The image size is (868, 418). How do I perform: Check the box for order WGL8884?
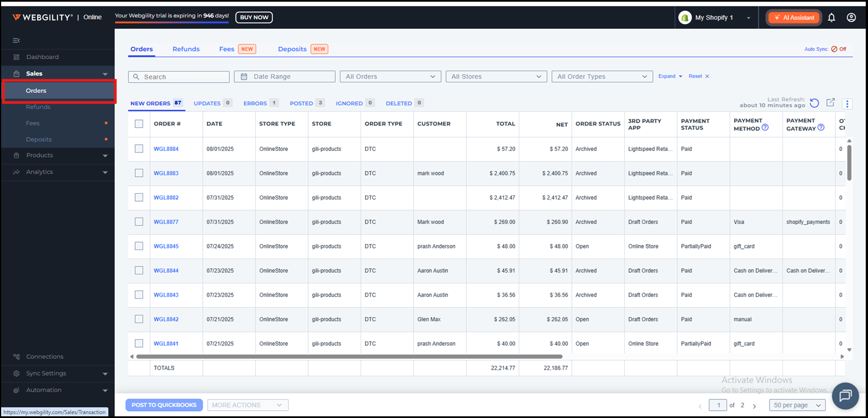tap(139, 149)
